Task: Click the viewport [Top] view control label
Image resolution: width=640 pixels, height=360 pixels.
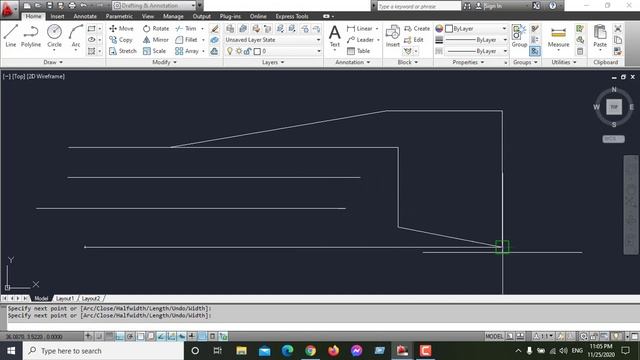Action: pos(18,76)
